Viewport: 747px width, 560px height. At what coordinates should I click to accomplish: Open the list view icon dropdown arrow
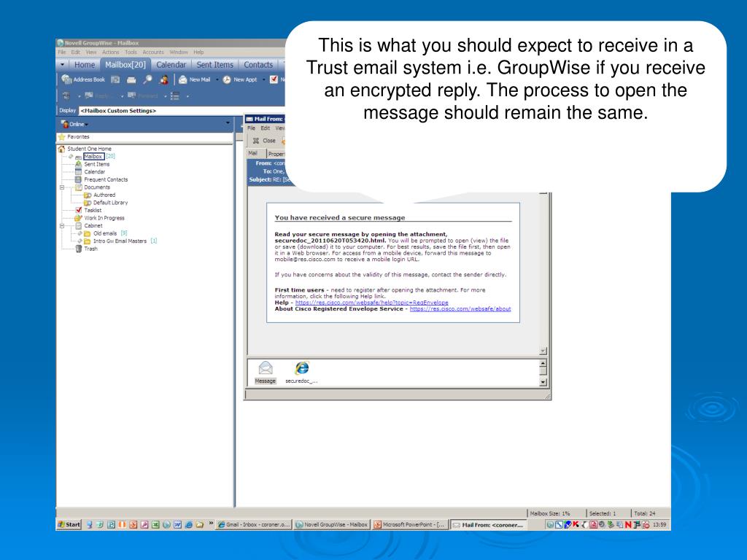coord(187,96)
